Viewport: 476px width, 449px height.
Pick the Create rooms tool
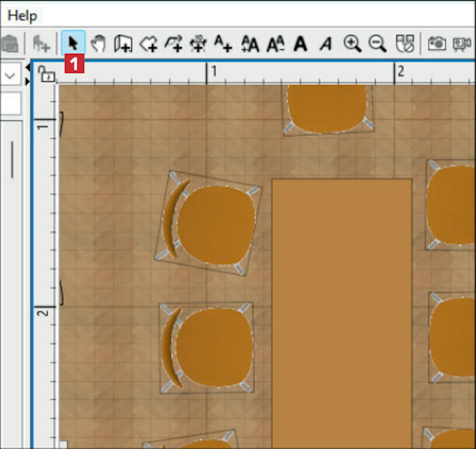[x=148, y=43]
